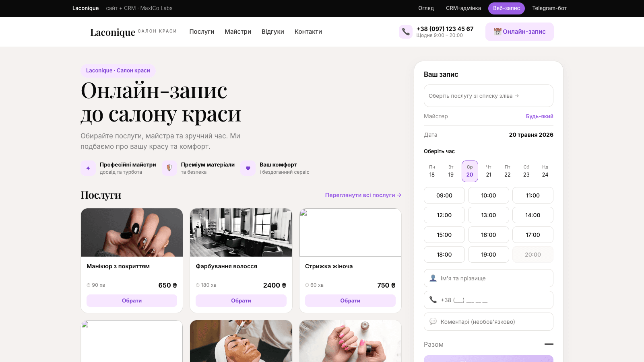The height and width of the screenshot is (362, 644).
Task: Pick the 11:00 time slot
Action: pos(533,195)
